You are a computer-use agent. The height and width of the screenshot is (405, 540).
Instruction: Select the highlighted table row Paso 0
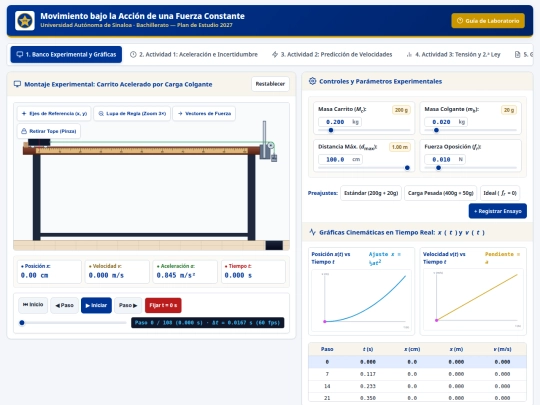(x=417, y=362)
